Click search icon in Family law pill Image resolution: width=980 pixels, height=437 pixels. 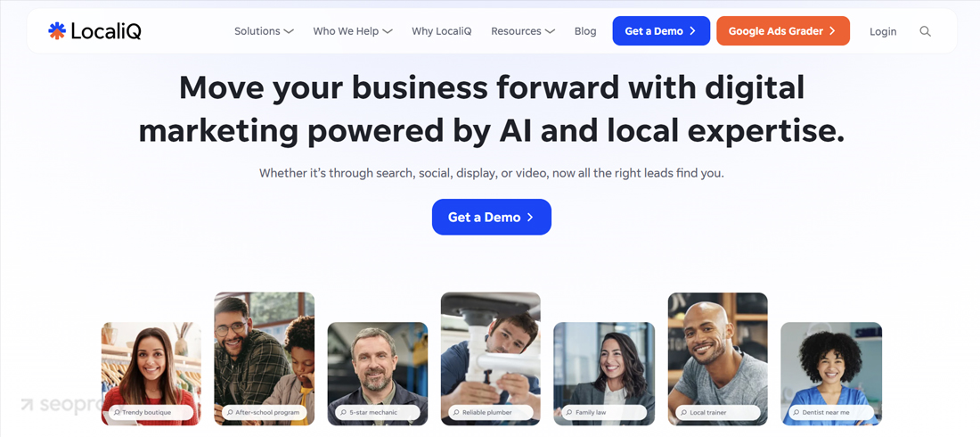pos(569,413)
